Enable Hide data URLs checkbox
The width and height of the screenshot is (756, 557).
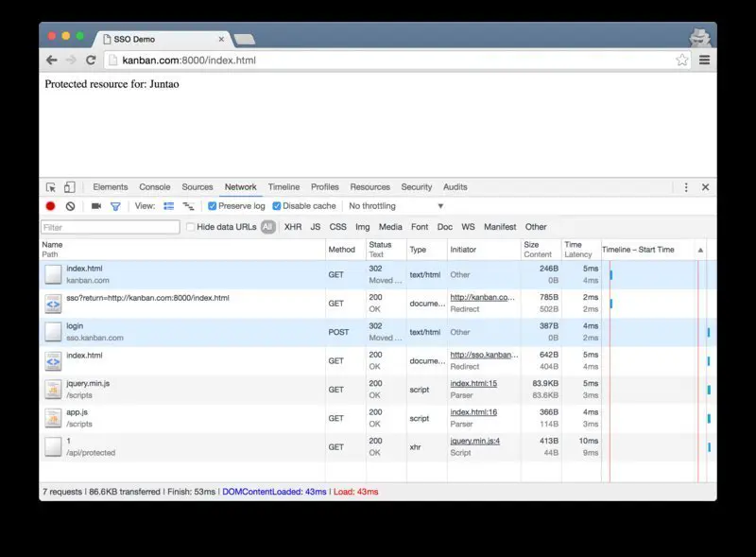point(191,227)
